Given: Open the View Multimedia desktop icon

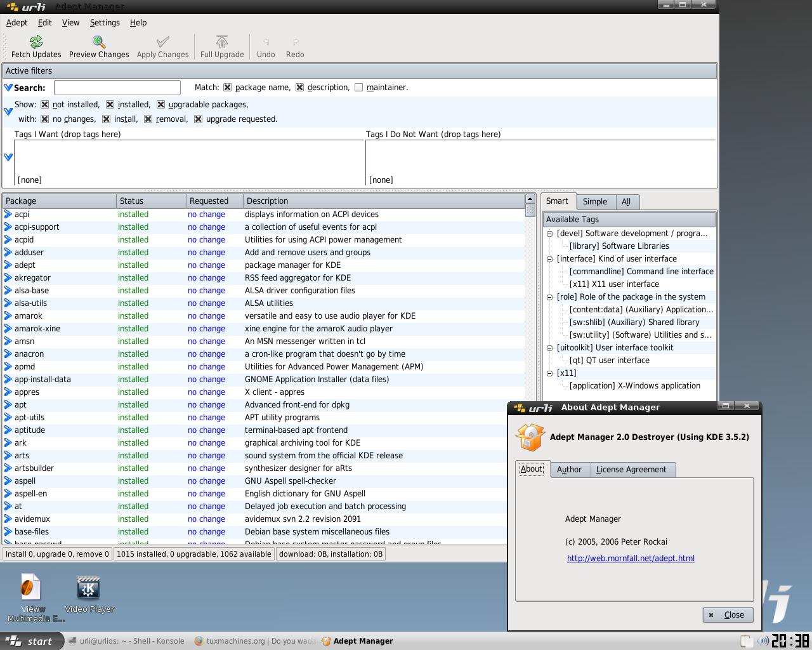Looking at the screenshot, I should (30, 587).
